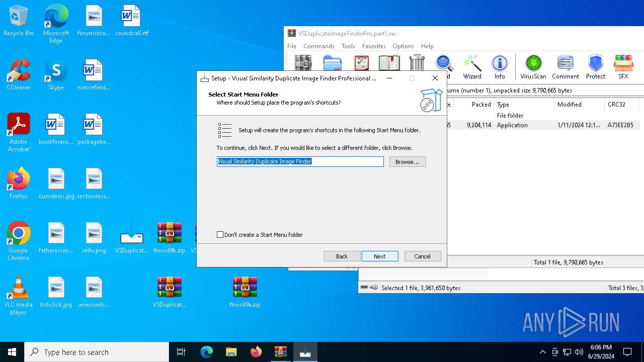This screenshot has height=362, width=644.
Task: Sort WinRAR list by Type column
Action: 524,105
